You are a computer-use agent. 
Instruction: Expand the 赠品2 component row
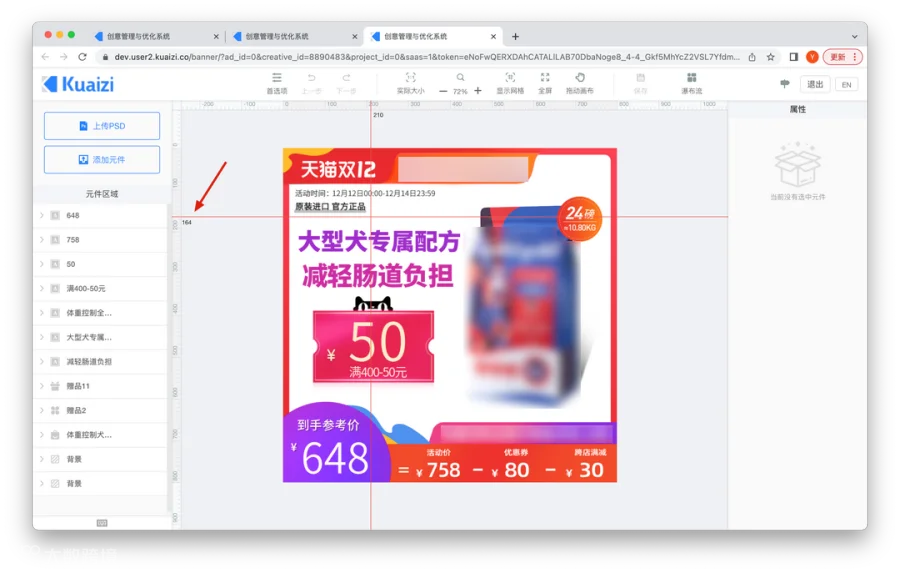[42, 410]
